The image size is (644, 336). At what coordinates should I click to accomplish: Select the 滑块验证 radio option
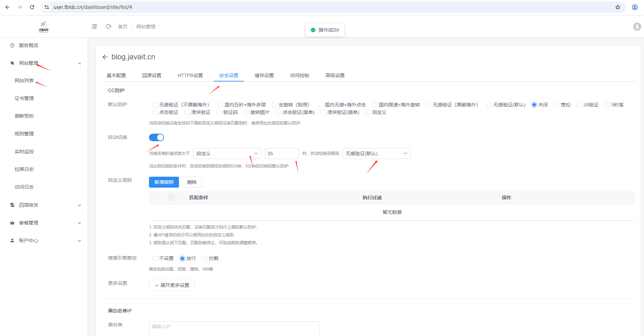pos(187,112)
